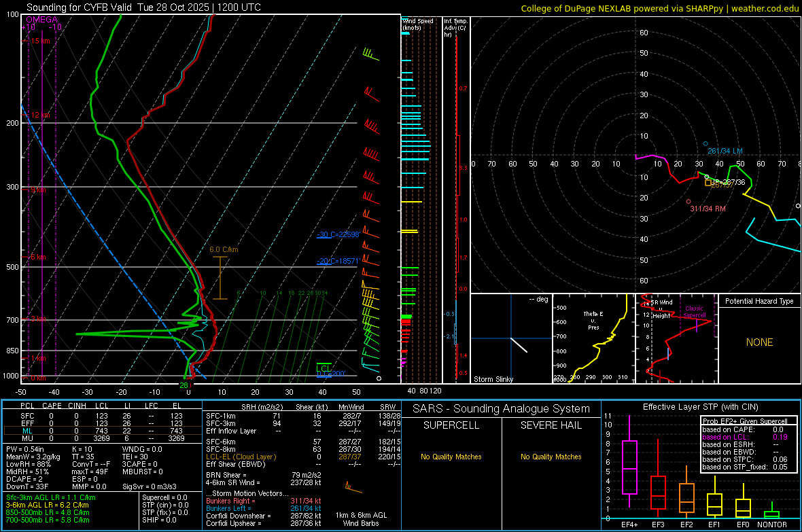Click the Effective Layer STP (with CIN) title
The image size is (802, 532).
700,407
